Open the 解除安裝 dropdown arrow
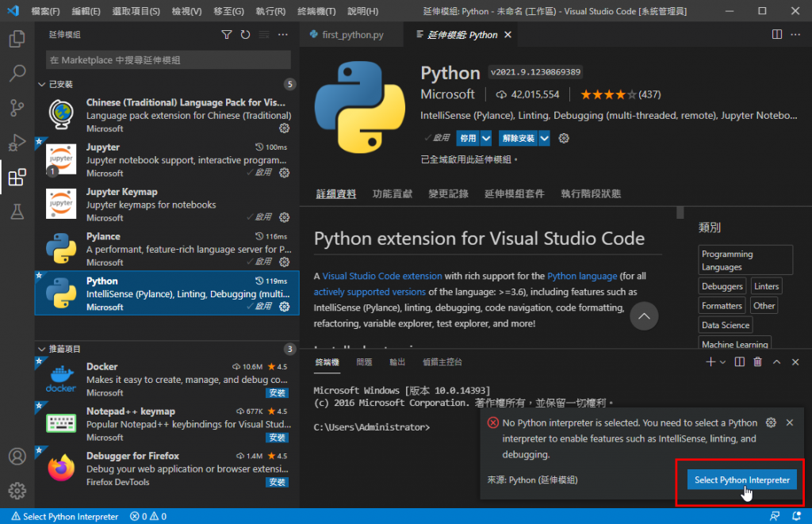Image resolution: width=812 pixels, height=524 pixels. tap(544, 138)
